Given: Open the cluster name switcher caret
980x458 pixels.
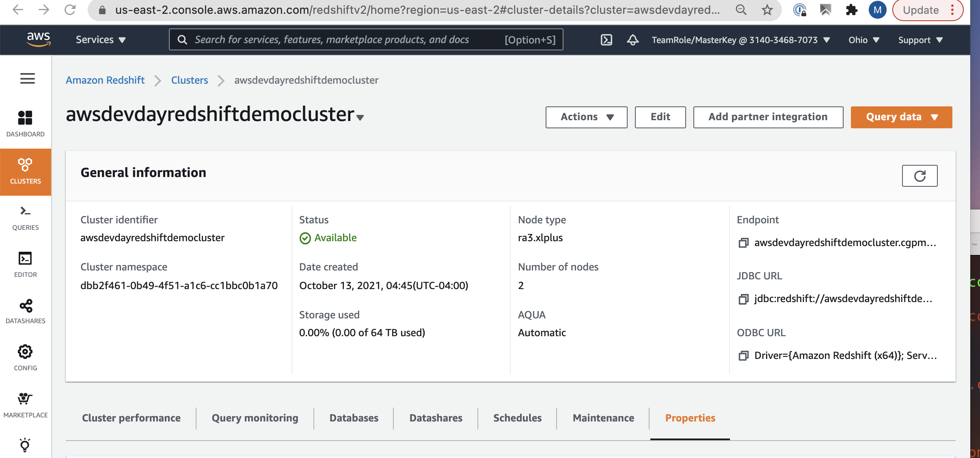Looking at the screenshot, I should tap(360, 117).
